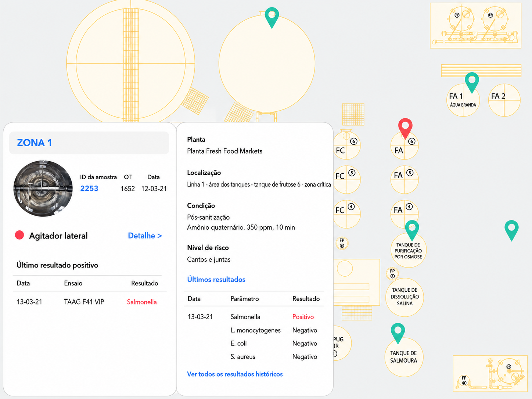Click the green pin on top large tank

point(272,17)
